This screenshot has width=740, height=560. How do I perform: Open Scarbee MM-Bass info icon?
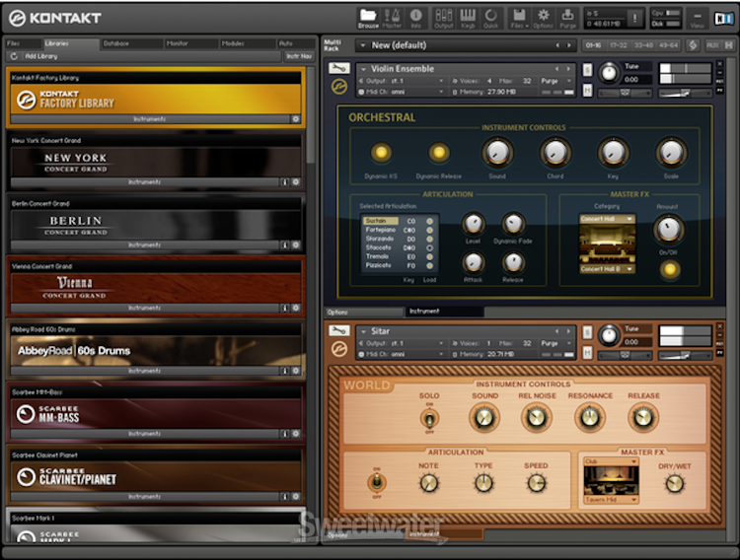[284, 434]
